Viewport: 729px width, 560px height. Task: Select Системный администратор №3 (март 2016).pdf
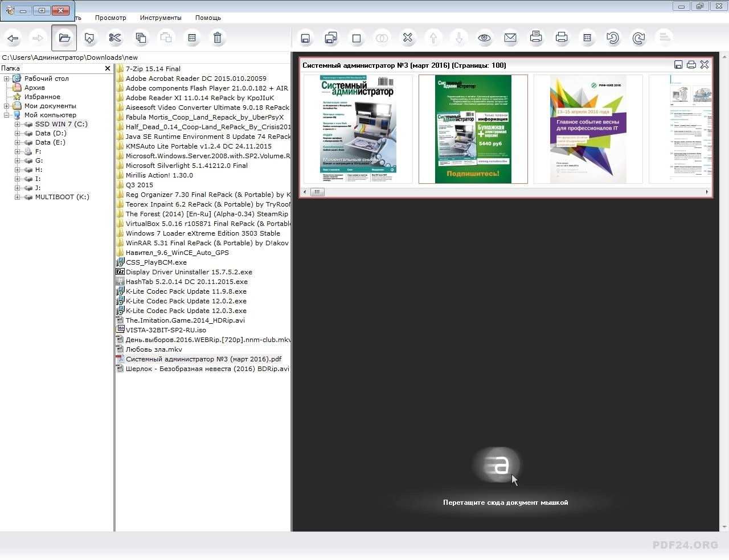pos(203,359)
